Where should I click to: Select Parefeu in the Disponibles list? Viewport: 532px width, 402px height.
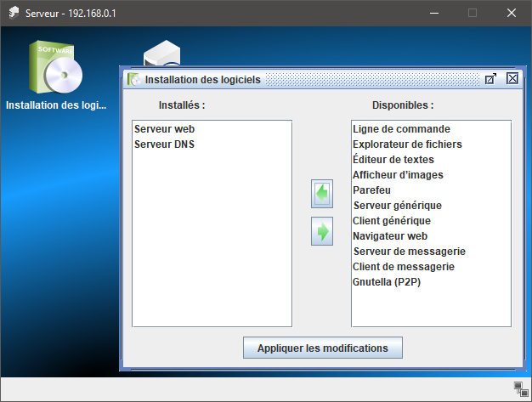[x=373, y=190]
